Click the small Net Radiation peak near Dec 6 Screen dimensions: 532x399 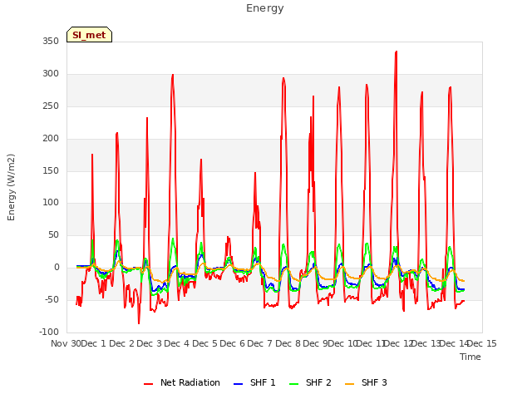click(229, 237)
